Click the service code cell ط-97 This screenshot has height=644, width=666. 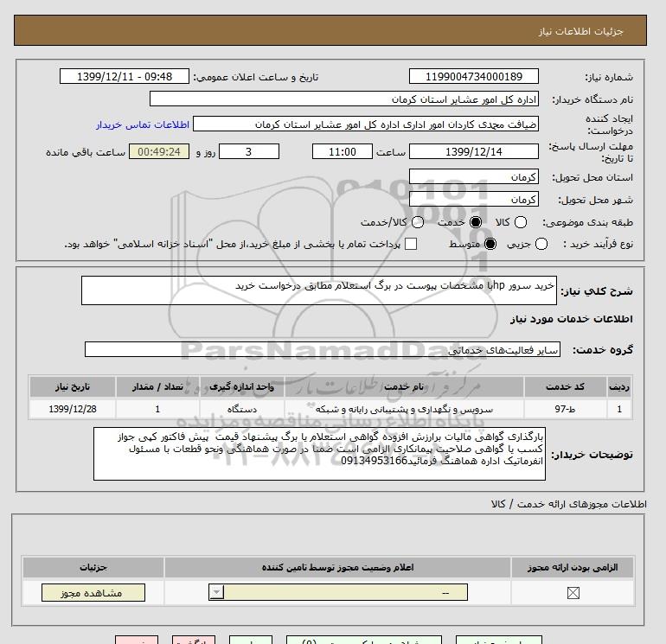pos(566,409)
